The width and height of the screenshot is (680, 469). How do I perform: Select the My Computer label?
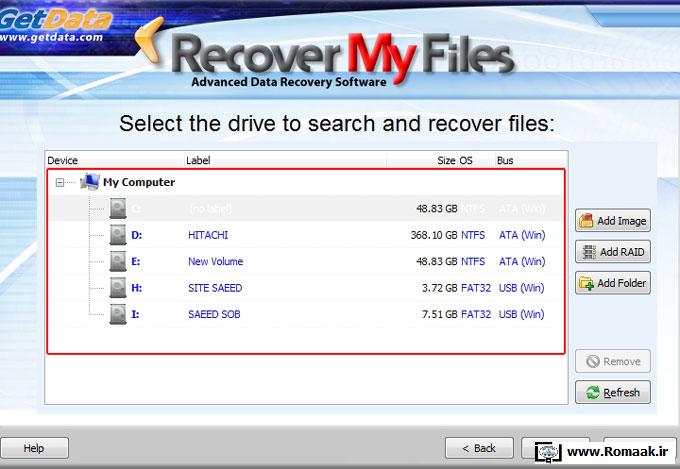[x=139, y=182]
